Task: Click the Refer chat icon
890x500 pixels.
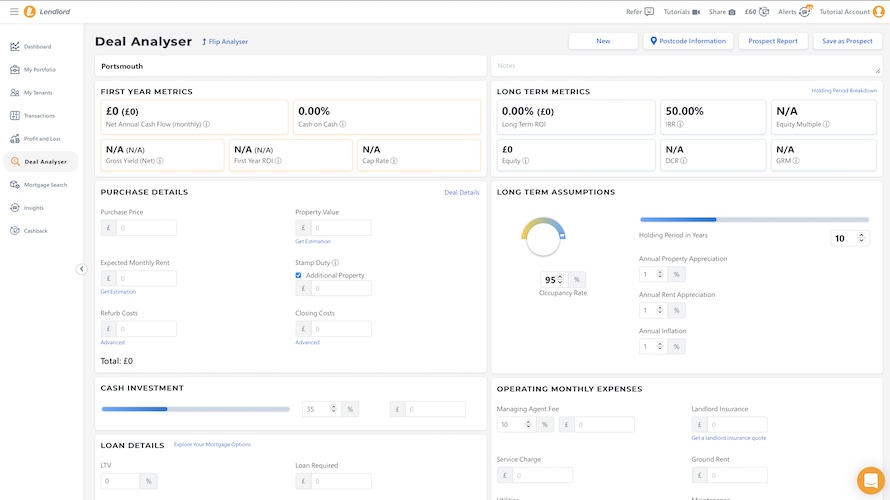Action: (x=649, y=12)
